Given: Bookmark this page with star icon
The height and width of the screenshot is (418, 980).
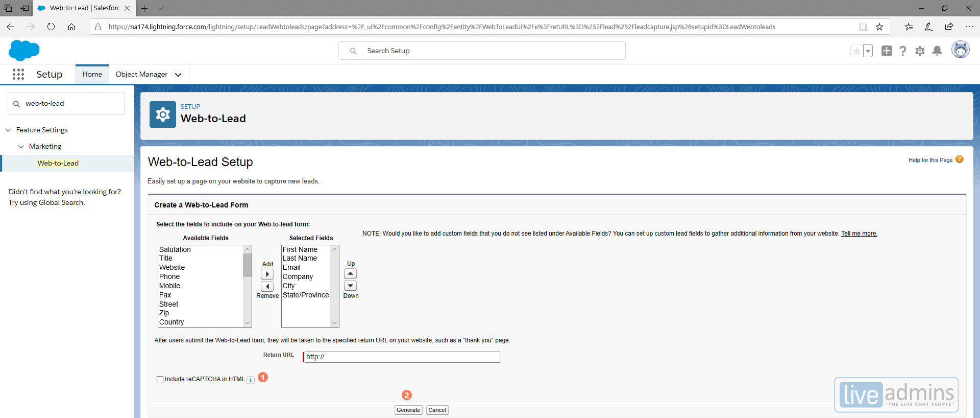Looking at the screenshot, I should tap(879, 27).
